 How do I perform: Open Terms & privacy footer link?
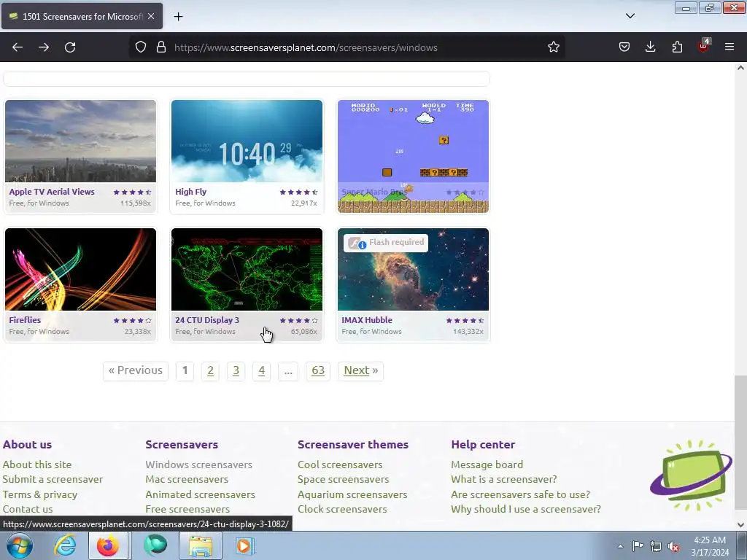coord(40,495)
